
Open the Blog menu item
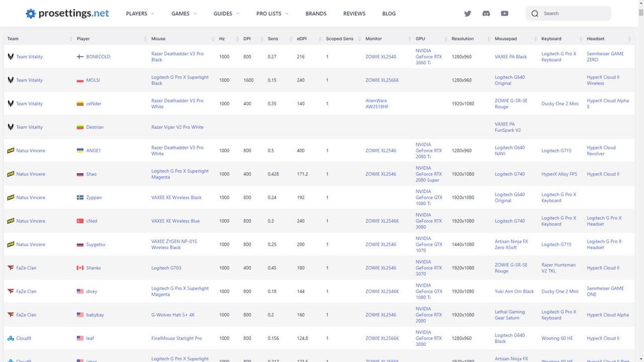point(389,13)
